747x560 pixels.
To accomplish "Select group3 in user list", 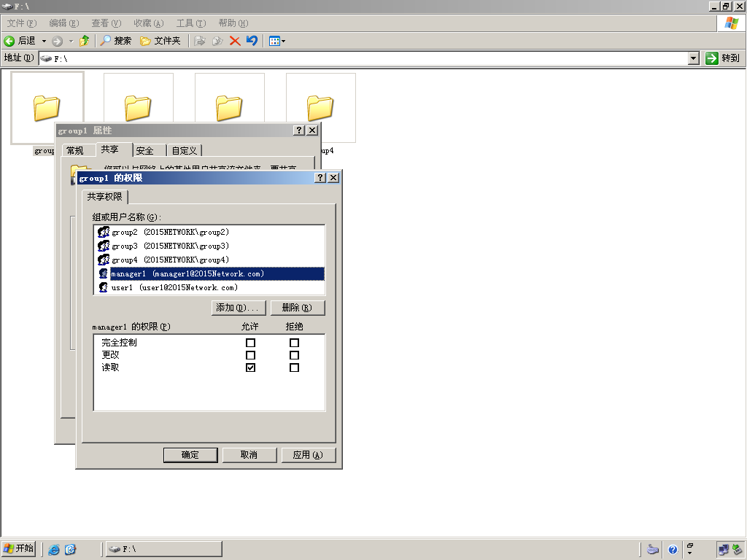I will pos(209,246).
